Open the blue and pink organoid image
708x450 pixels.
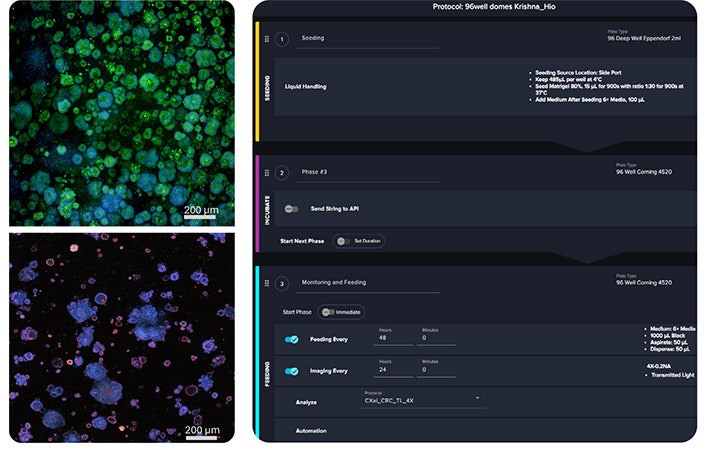click(122, 338)
